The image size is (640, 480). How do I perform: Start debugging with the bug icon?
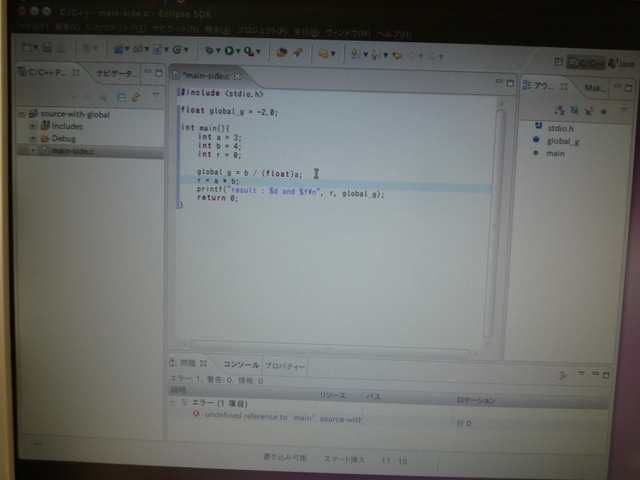tap(209, 50)
